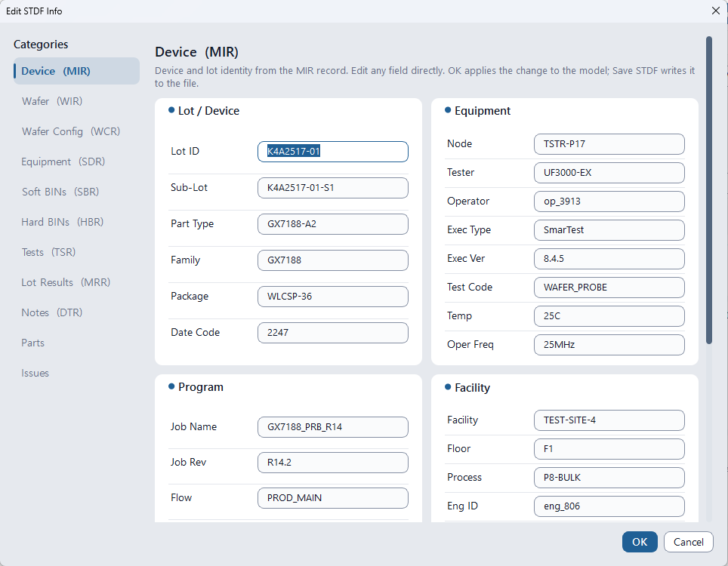728x566 pixels.
Task: Edit the Floor field F1
Action: click(609, 449)
